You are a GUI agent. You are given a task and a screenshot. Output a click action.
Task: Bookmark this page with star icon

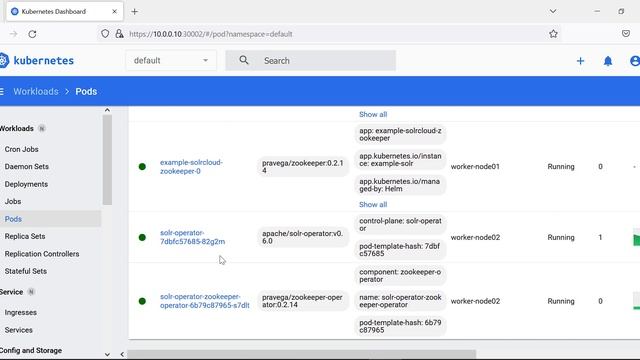[x=553, y=34]
